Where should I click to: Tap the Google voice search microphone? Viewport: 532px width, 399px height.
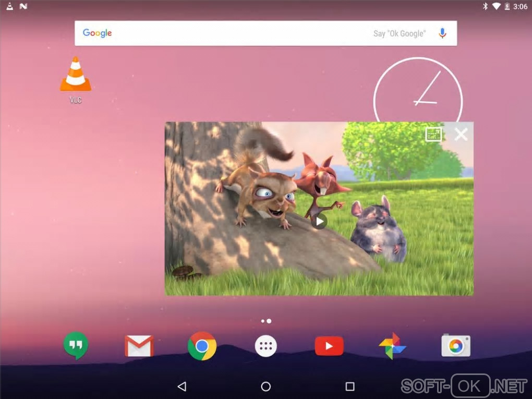442,33
